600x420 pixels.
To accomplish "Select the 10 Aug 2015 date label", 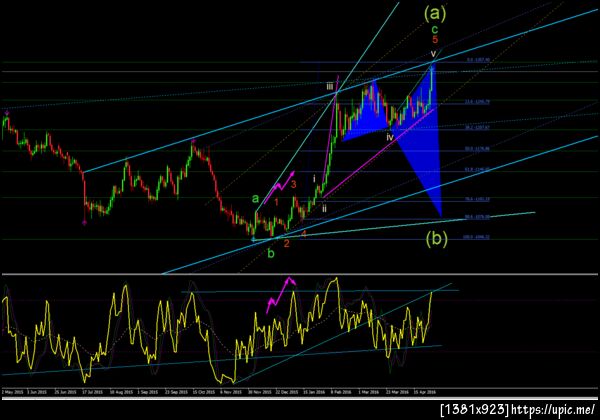I will tap(121, 392).
